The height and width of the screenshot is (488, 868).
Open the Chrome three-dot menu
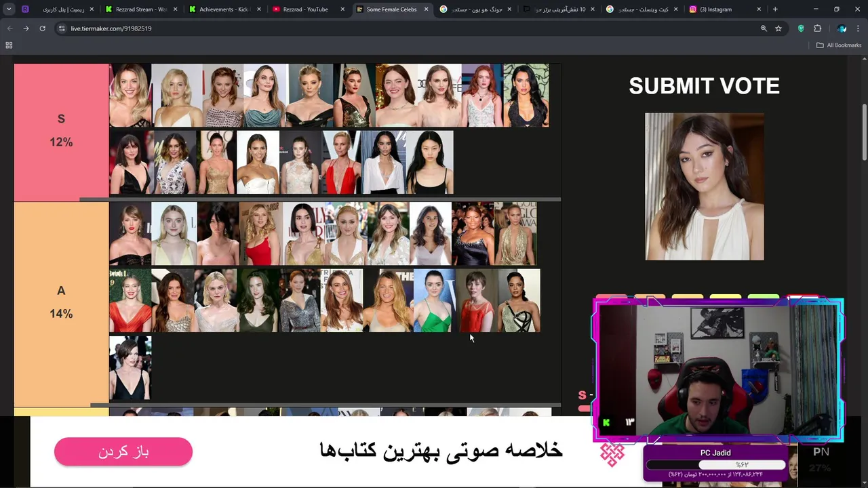point(858,28)
